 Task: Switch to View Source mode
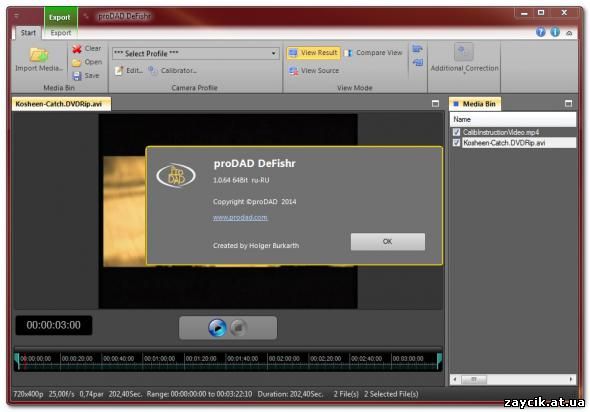pyautogui.click(x=314, y=70)
